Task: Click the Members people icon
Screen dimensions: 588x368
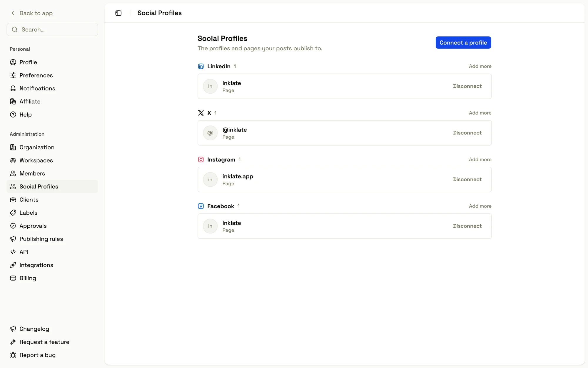Action: [x=13, y=173]
